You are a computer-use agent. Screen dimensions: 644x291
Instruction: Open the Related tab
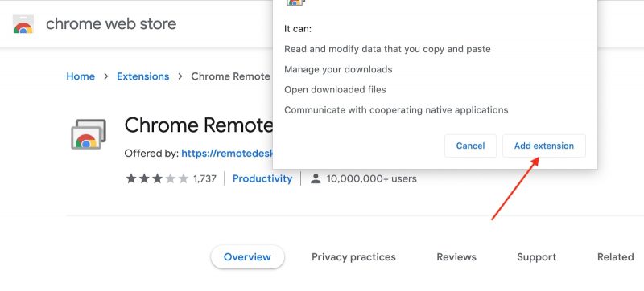pos(615,257)
